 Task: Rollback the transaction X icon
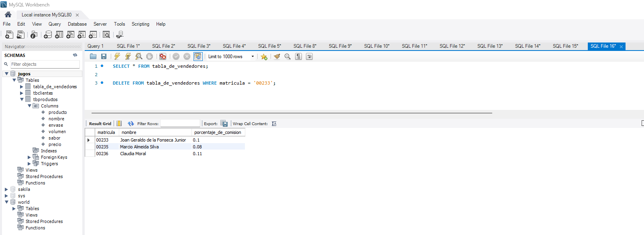pos(187,57)
